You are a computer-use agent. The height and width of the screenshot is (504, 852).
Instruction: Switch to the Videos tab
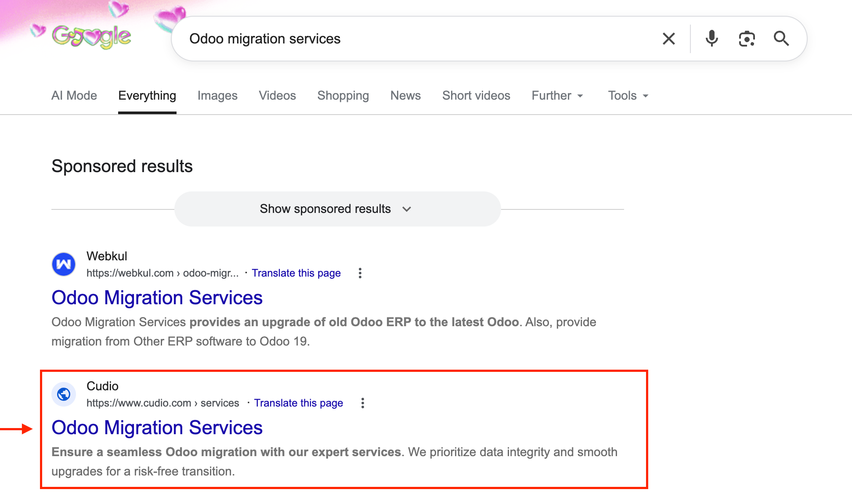coord(278,96)
